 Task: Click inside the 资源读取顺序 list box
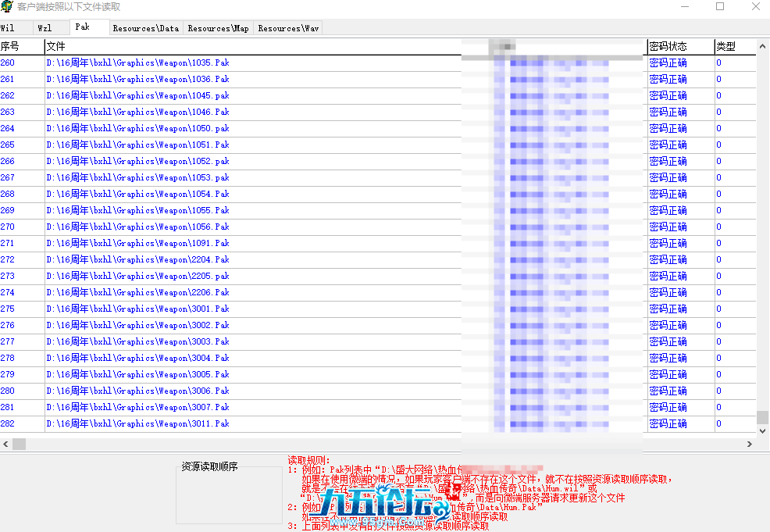(229, 495)
